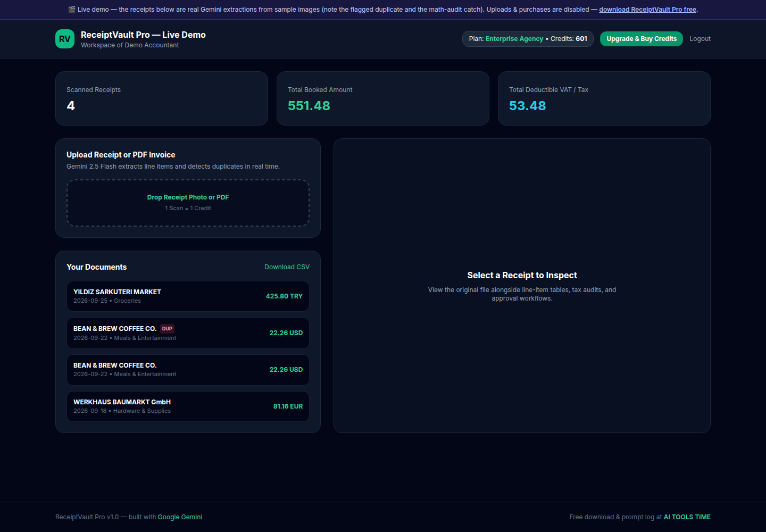Click the 2026-09-25 • Groceries line

click(107, 301)
